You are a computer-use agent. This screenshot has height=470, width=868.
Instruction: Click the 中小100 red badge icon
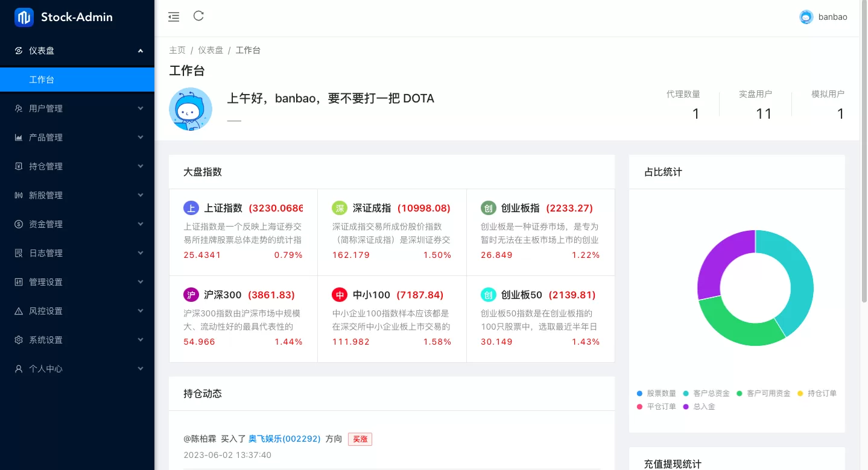click(x=340, y=295)
